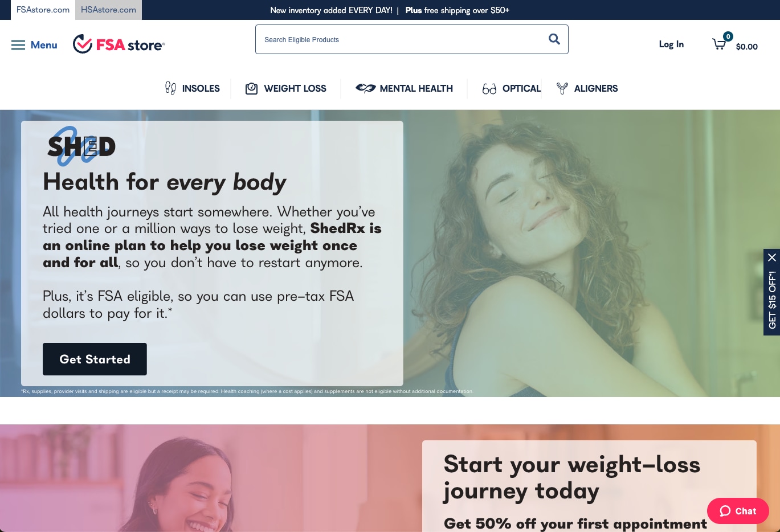This screenshot has width=780, height=532.
Task: Switch to the HSAstore.com tab
Action: pos(108,10)
